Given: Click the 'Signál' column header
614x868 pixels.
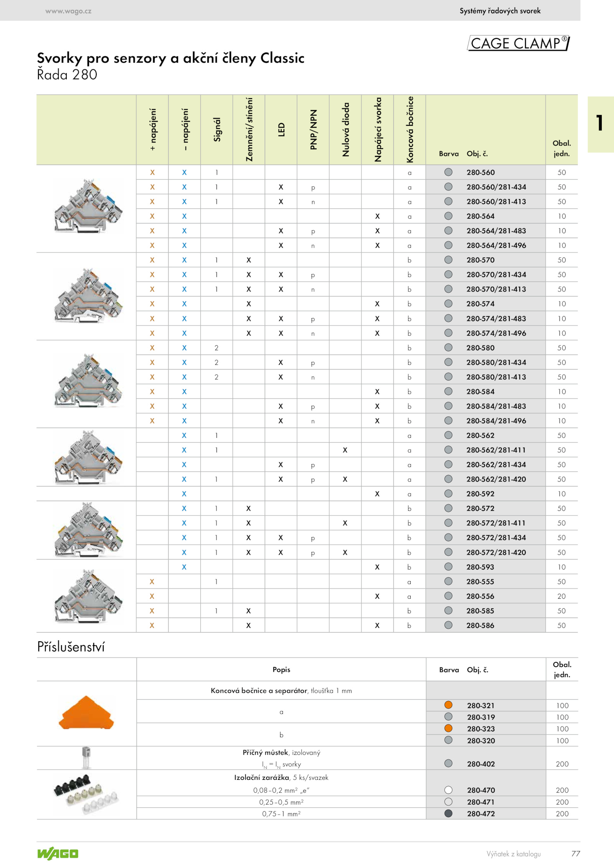Looking at the screenshot, I should pyautogui.click(x=217, y=130).
